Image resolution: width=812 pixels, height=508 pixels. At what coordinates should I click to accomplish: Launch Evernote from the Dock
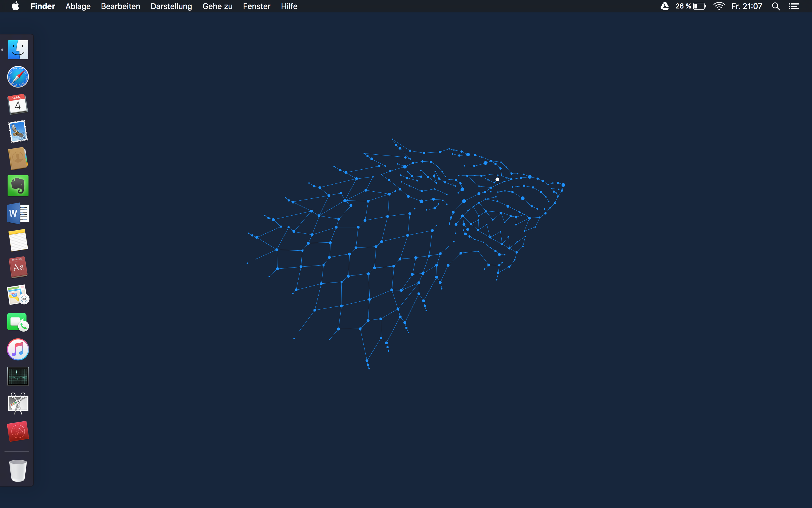[18, 186]
